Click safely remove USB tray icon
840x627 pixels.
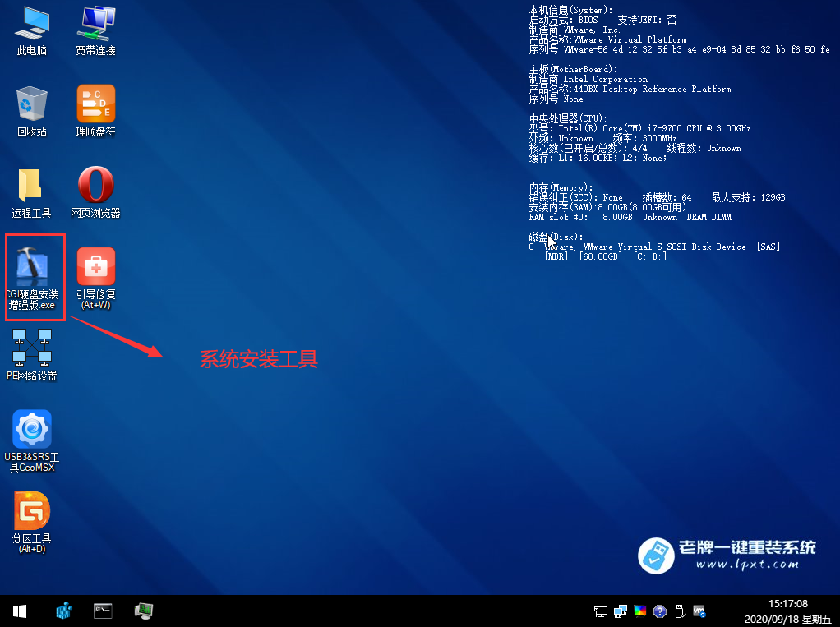679,611
